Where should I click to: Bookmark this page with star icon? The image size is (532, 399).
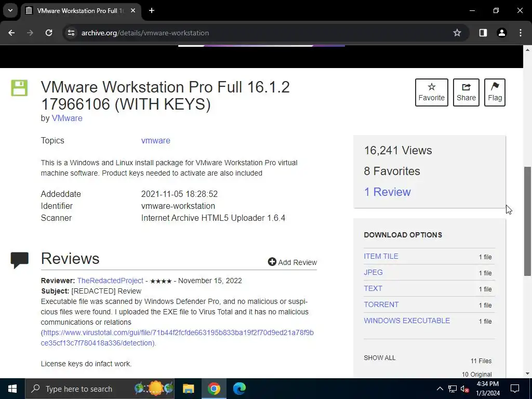(457, 33)
